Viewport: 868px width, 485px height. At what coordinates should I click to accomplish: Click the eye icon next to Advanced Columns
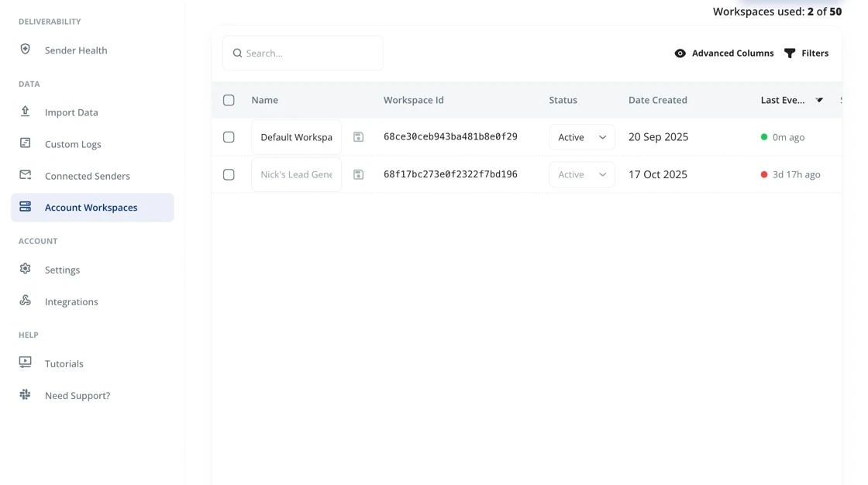680,53
